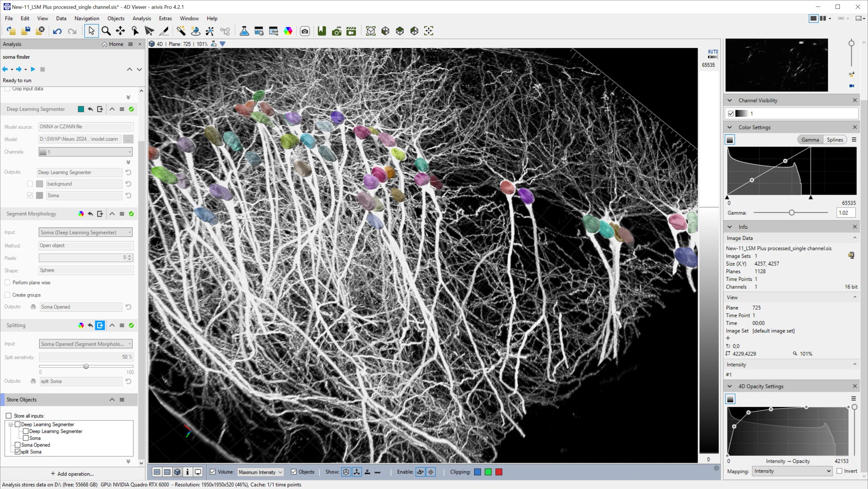
Task: Click the AUTO range button
Action: (x=713, y=54)
